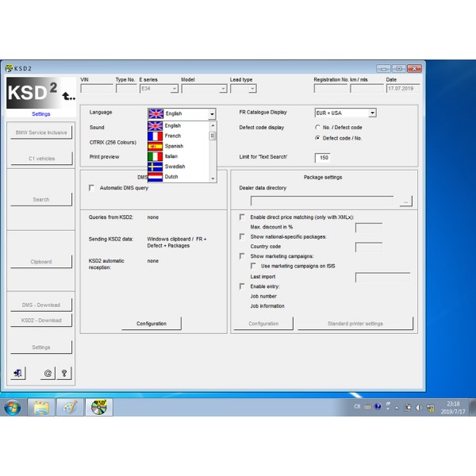The width and height of the screenshot is (476, 476).
Task: Click BMW Service Inclusive button
Action: pos(41,132)
